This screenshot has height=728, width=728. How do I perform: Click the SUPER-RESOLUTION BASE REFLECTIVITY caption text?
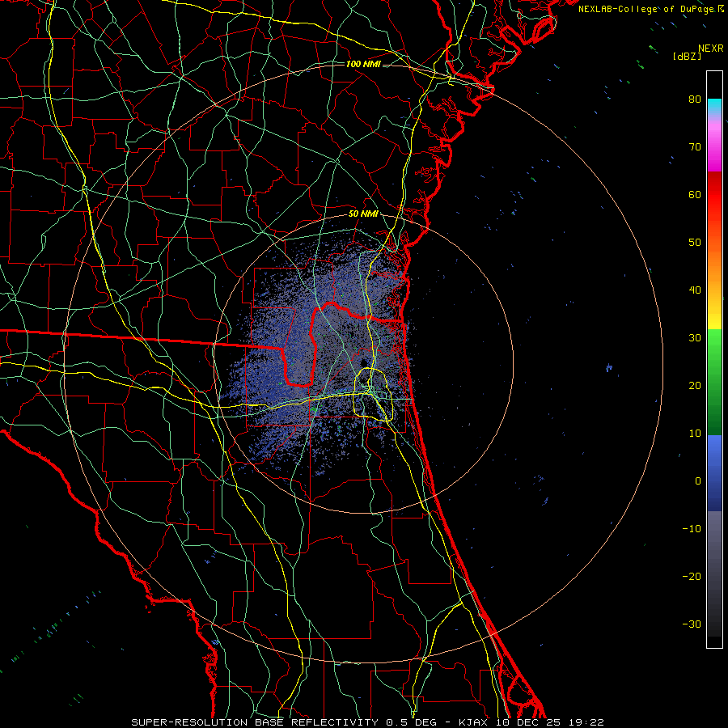coord(255,722)
